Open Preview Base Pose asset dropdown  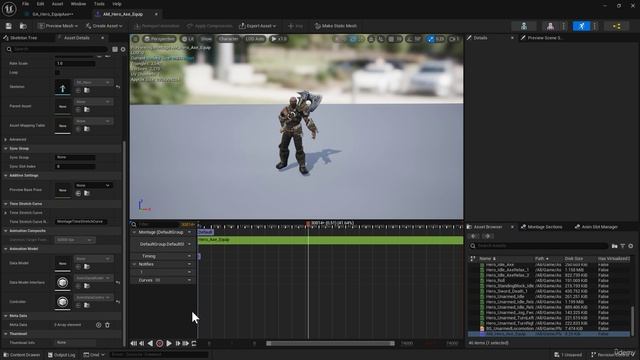[x=93, y=186]
